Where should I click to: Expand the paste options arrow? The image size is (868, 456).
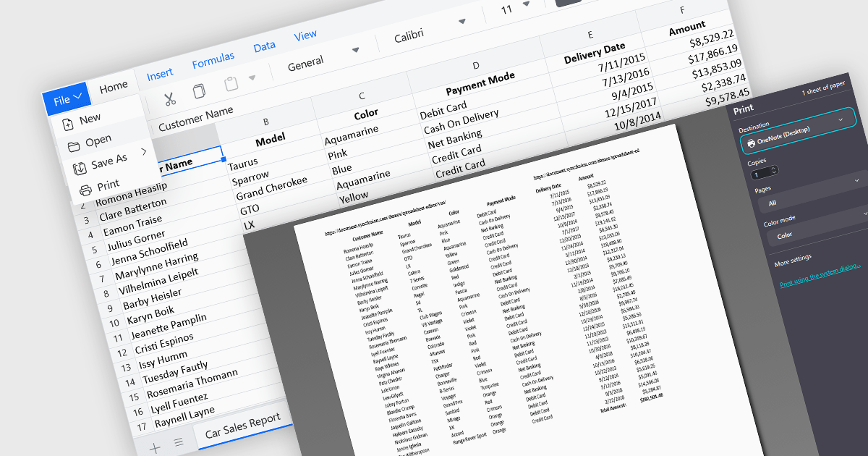pos(252,78)
